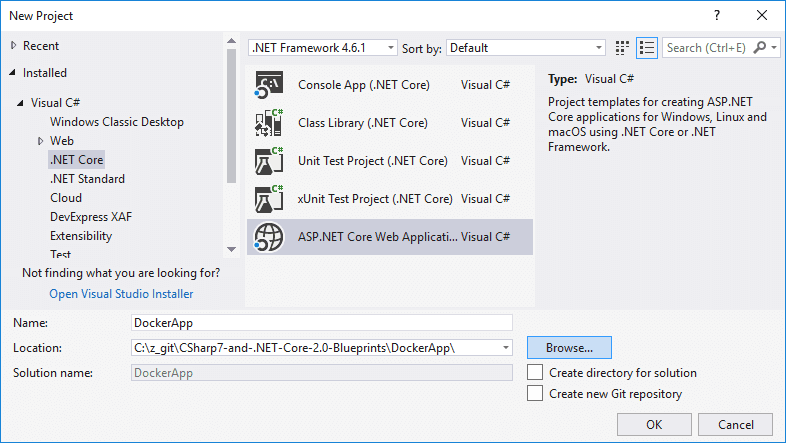The width and height of the screenshot is (786, 443).
Task: Click the Console App (.NET Core) template icon
Action: pyautogui.click(x=269, y=85)
